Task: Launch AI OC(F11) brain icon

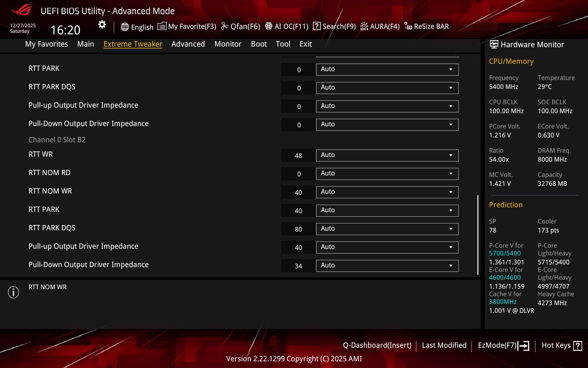Action: [269, 26]
